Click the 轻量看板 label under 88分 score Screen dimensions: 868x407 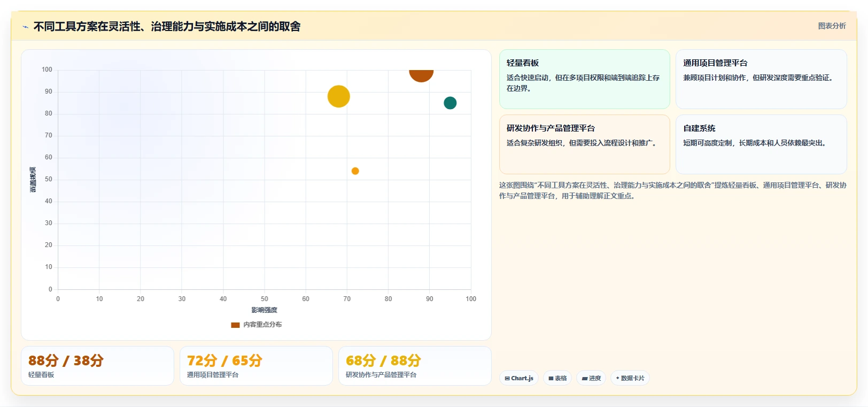(41, 375)
